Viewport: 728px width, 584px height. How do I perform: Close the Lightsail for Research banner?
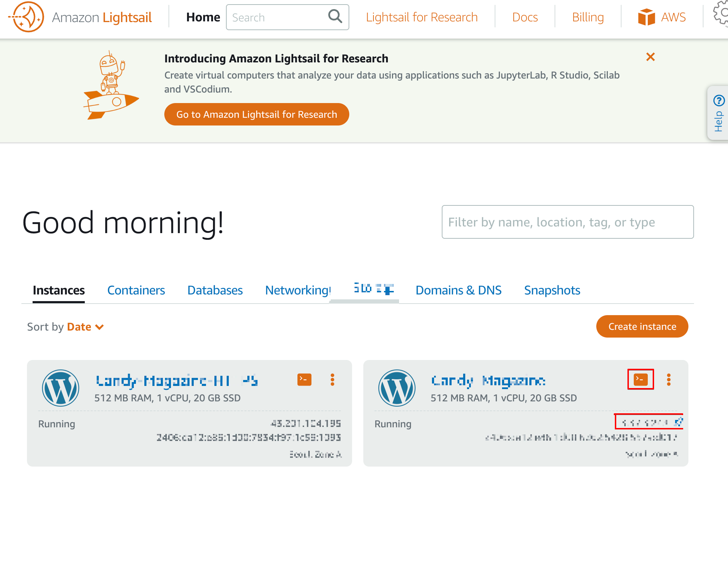pyautogui.click(x=651, y=57)
